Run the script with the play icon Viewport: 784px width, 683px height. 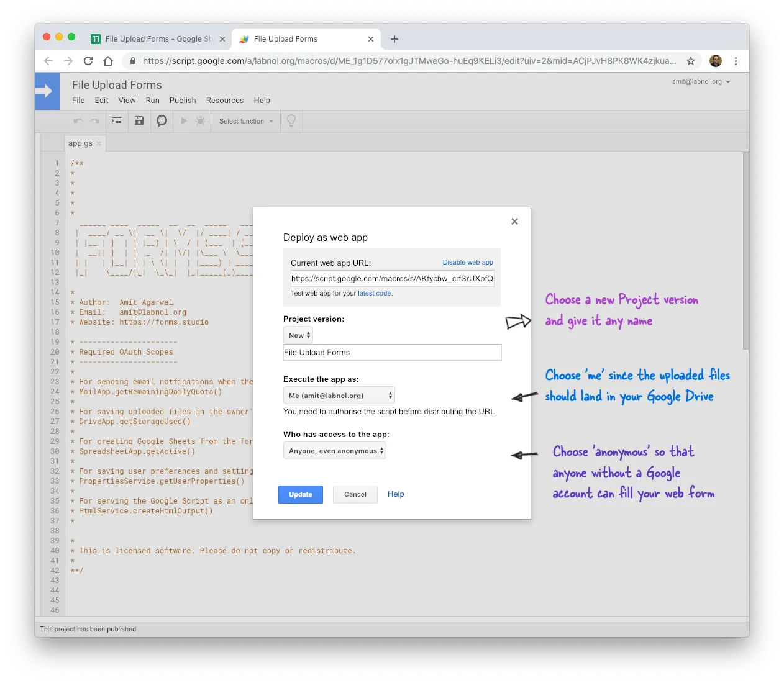[184, 120]
